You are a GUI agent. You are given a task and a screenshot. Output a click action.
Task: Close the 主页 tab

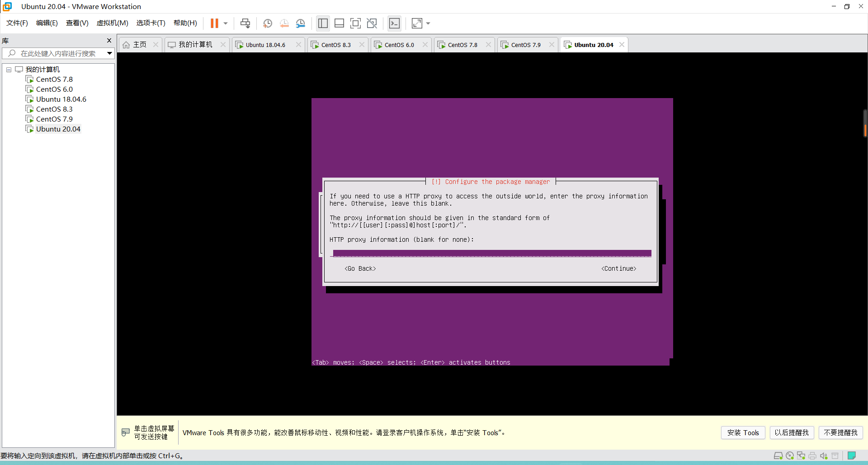click(156, 45)
